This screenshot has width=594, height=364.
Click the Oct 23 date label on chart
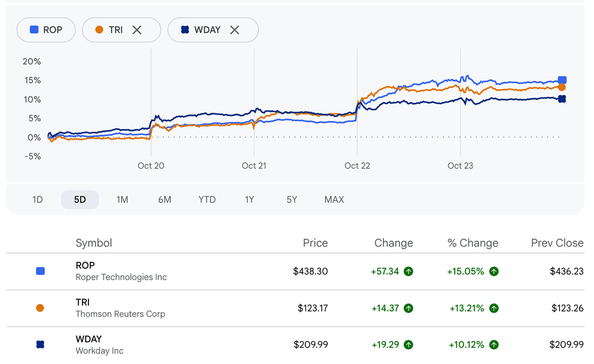coord(460,166)
